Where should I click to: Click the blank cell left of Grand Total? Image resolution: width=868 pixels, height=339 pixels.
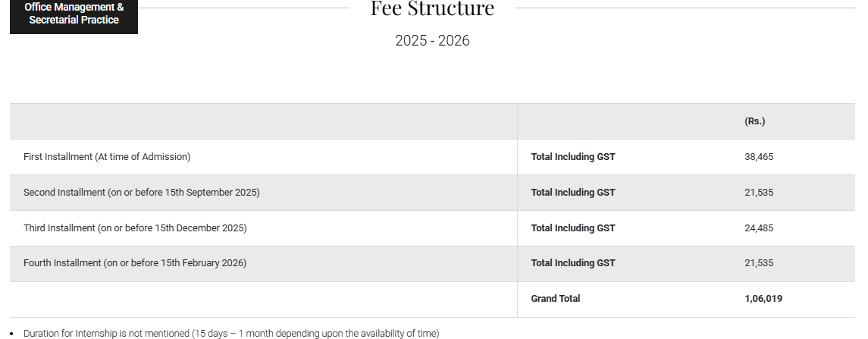coord(263,299)
